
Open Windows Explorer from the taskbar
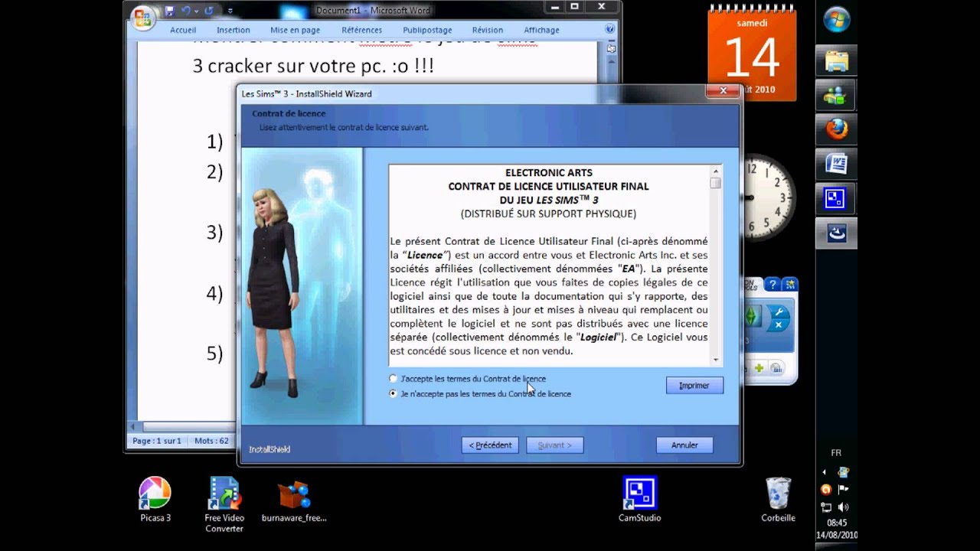point(836,60)
